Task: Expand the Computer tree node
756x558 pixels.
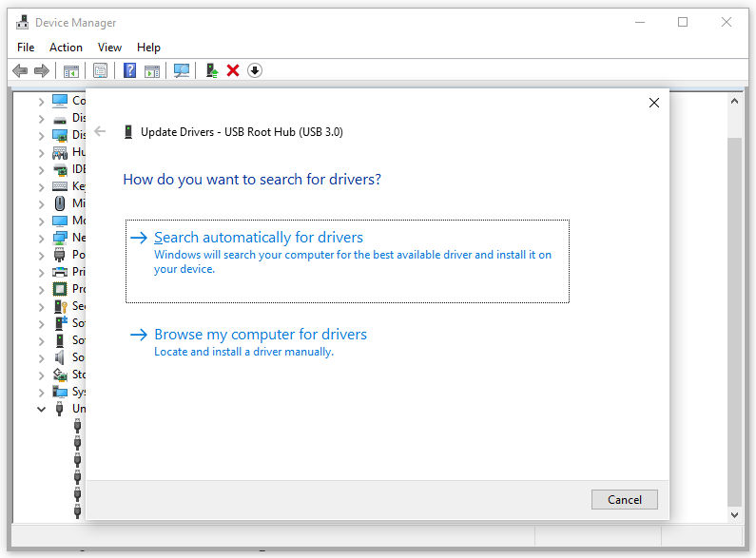Action: pyautogui.click(x=41, y=101)
